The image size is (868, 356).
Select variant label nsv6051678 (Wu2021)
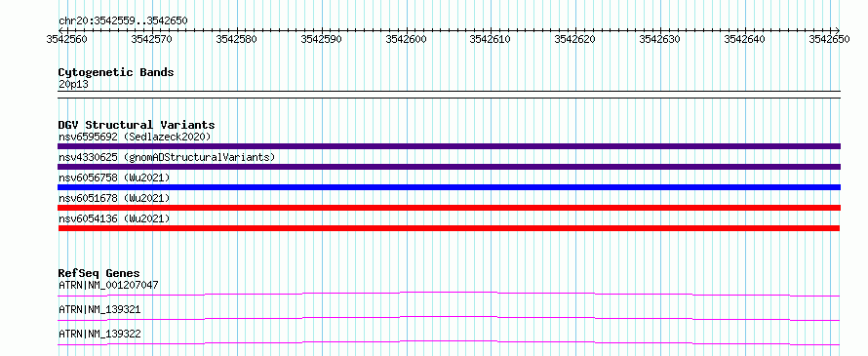click(x=114, y=198)
